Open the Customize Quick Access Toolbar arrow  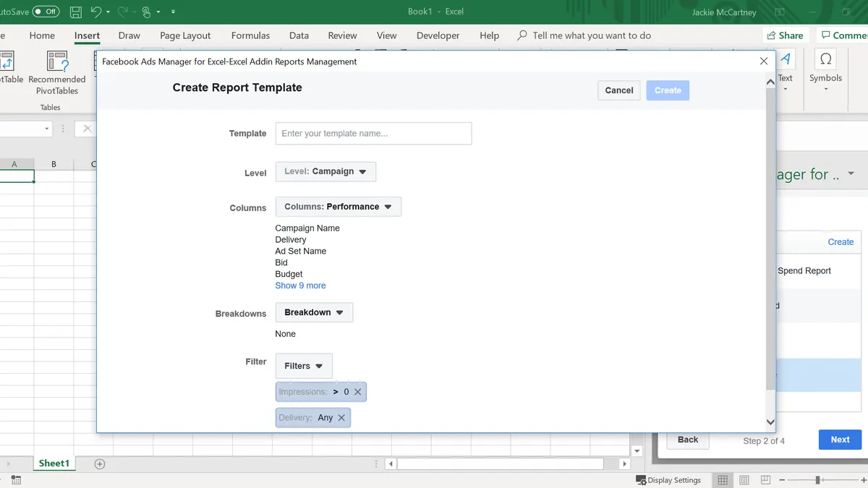pyautogui.click(x=174, y=12)
